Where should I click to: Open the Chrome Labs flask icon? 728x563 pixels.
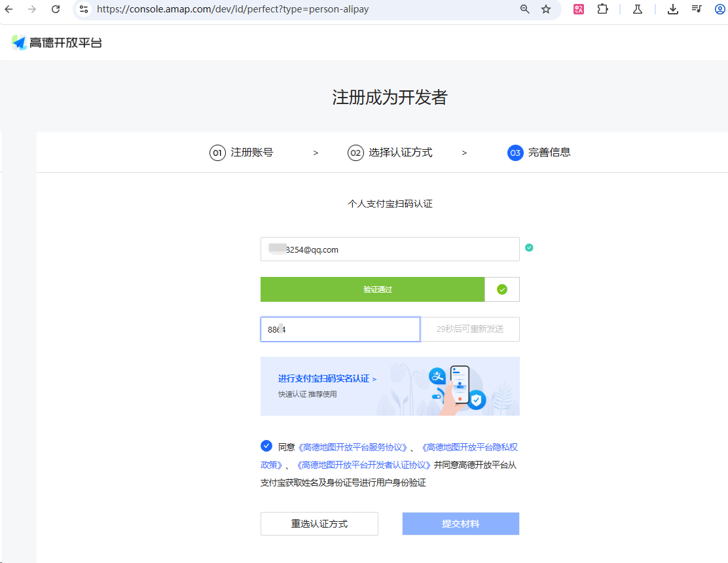[638, 9]
